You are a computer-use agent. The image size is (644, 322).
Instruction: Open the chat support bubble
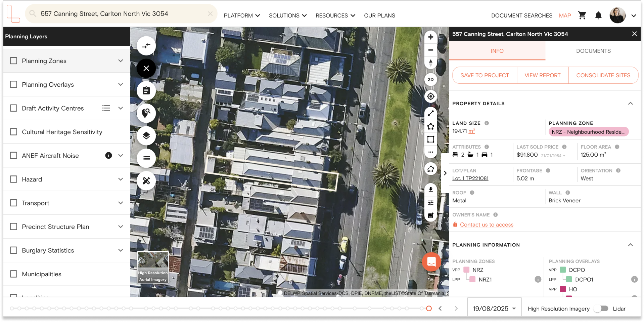[x=431, y=261]
